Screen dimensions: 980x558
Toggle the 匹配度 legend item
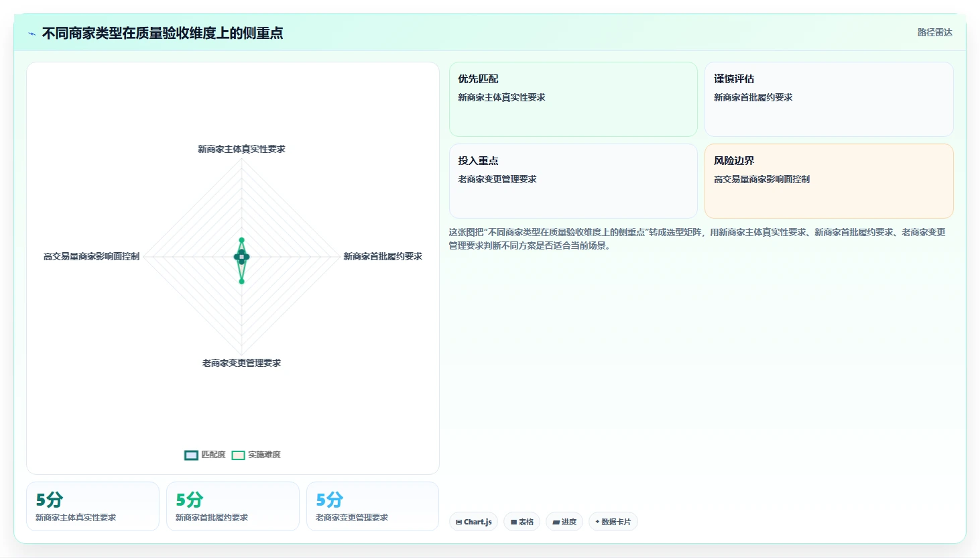[205, 455]
